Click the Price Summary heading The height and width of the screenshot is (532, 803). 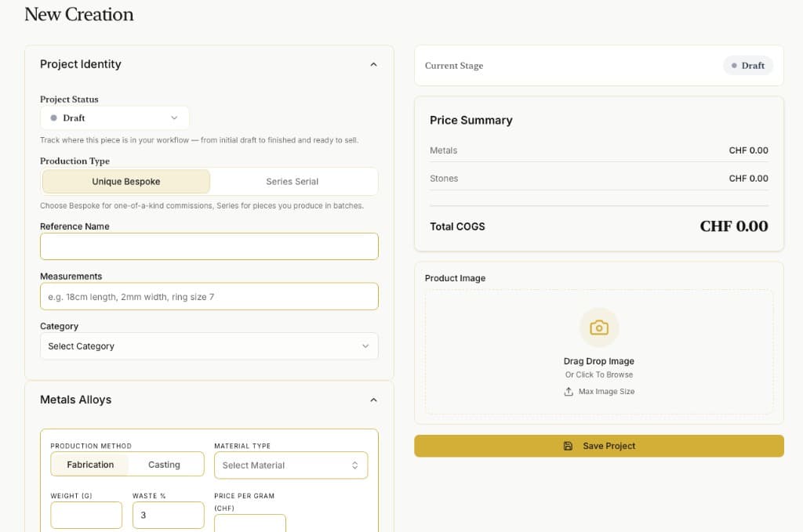click(471, 120)
